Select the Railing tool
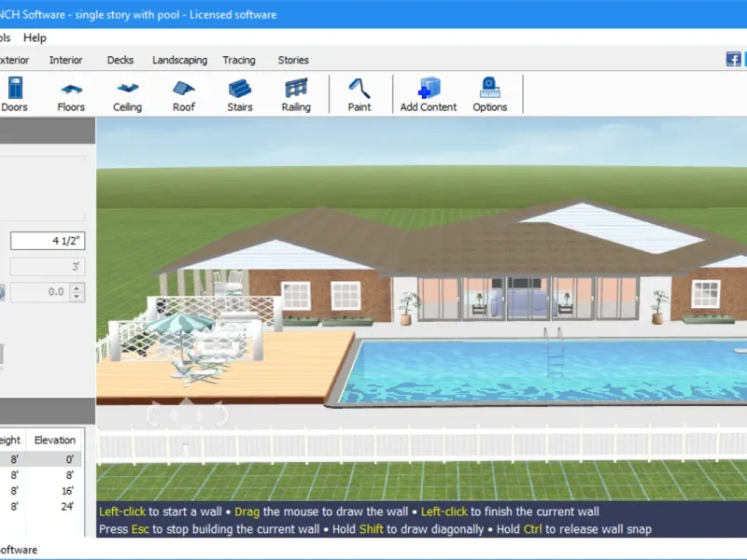Viewport: 747px width, 560px height. 296,94
